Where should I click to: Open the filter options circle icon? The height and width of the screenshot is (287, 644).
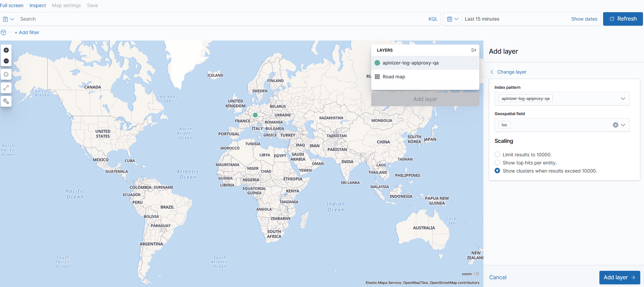3,32
